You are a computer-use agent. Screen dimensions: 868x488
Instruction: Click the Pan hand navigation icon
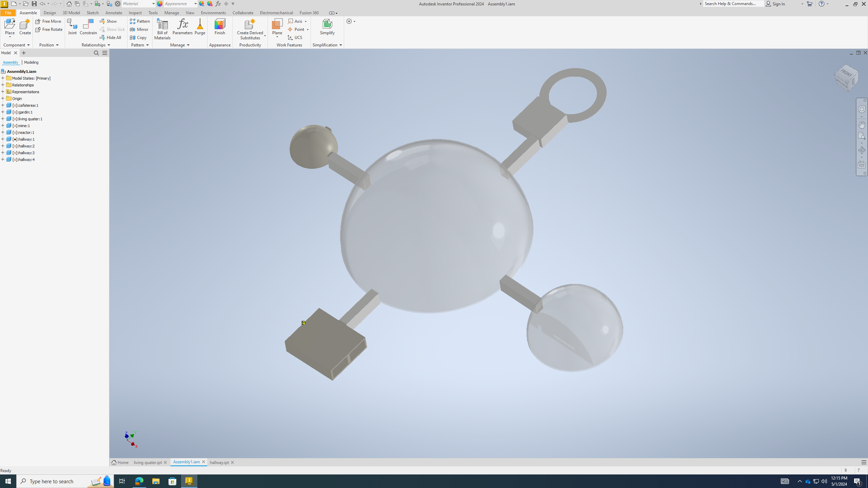862,125
